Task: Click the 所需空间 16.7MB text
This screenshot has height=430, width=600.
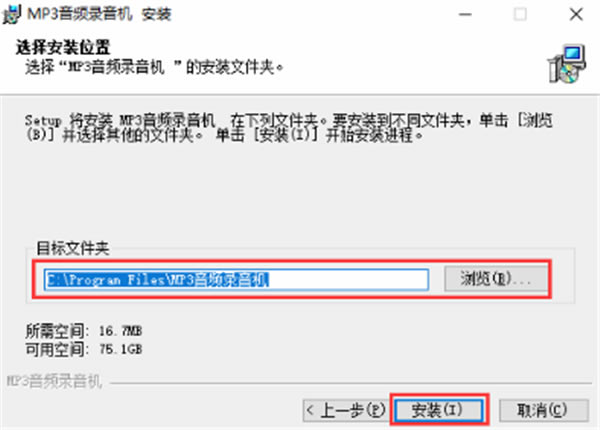Action: point(84,331)
